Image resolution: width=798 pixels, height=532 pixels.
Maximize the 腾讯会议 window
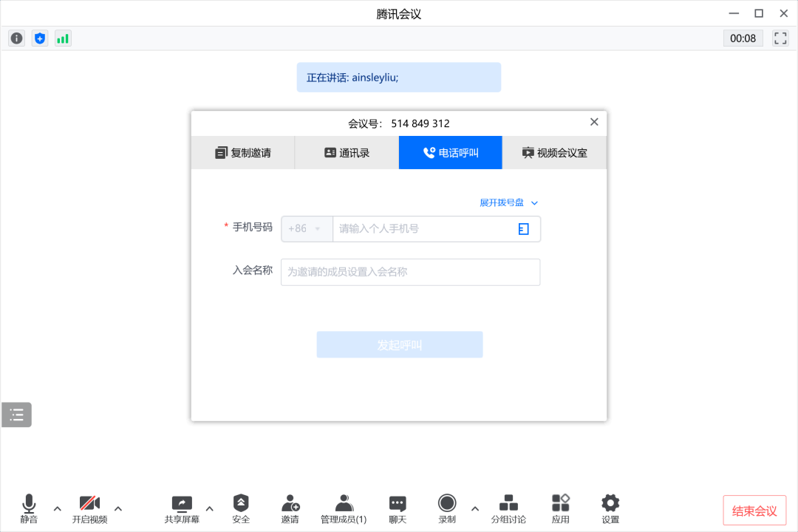click(x=759, y=14)
